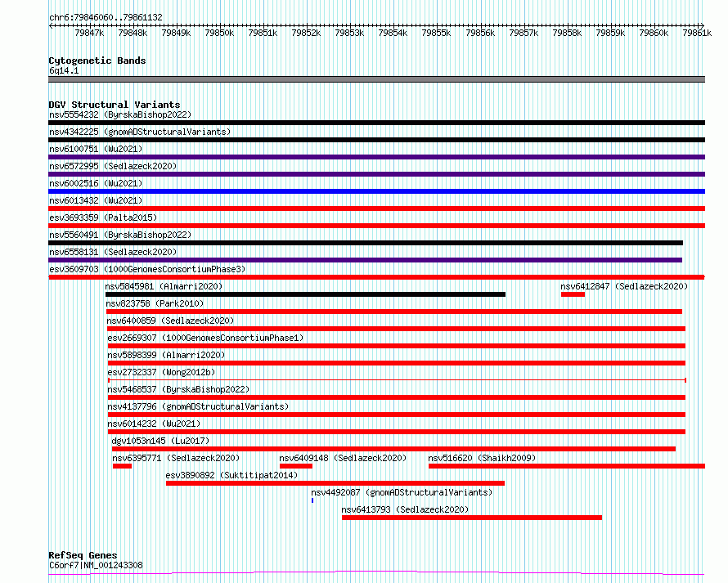Click the purple bar of nsv6100751

coord(376,157)
